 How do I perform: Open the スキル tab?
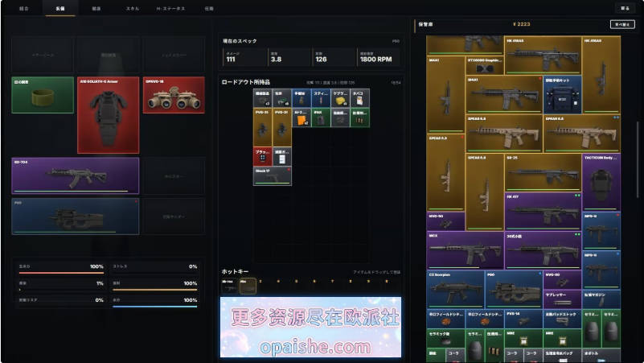click(132, 9)
